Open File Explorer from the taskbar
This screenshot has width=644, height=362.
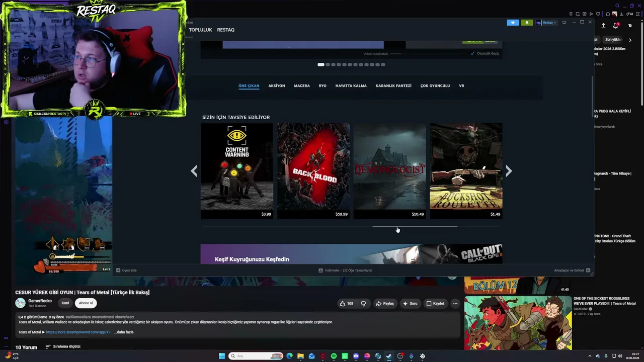tap(300, 356)
